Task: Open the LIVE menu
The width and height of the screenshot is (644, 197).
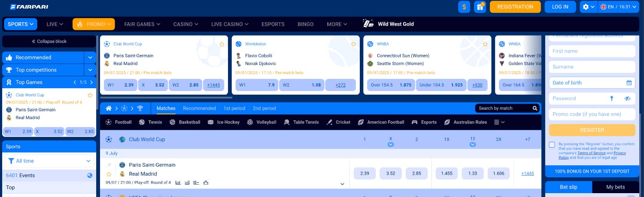Action: 55,24
